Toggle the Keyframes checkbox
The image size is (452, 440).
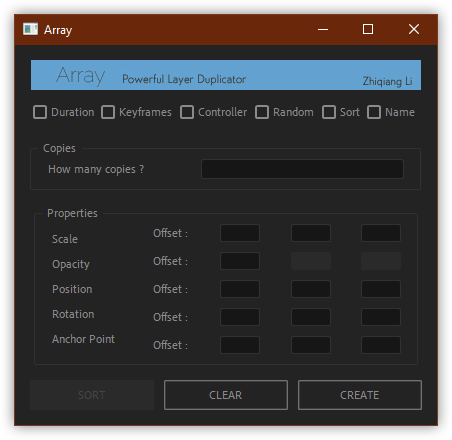point(108,112)
